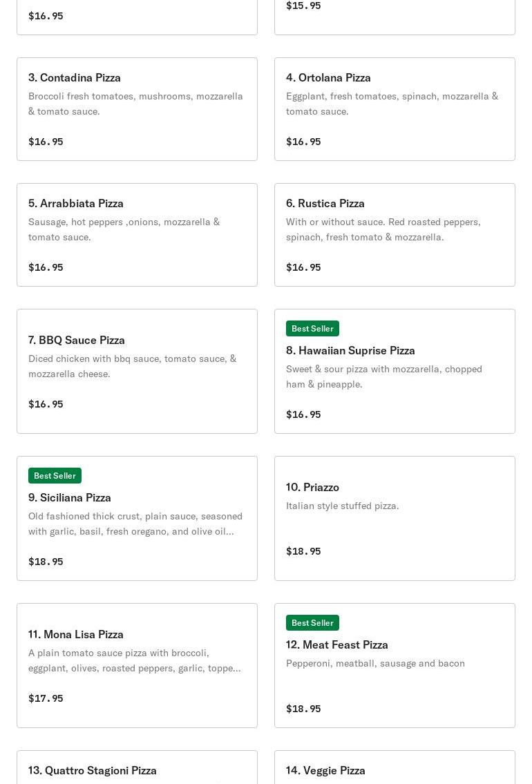Click Best Seller badge on Meat Feast pizza
This screenshot has height=784, width=532.
pyautogui.click(x=312, y=623)
